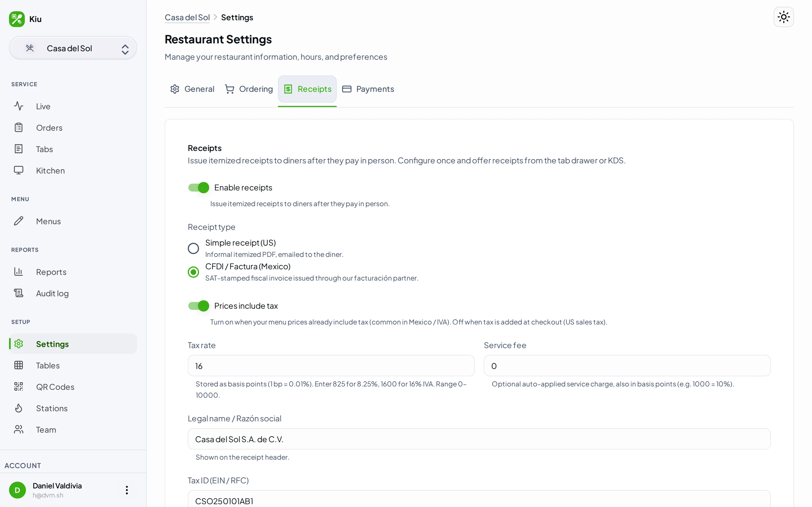
Task: Open the Reports bar chart icon
Action: tap(19, 272)
